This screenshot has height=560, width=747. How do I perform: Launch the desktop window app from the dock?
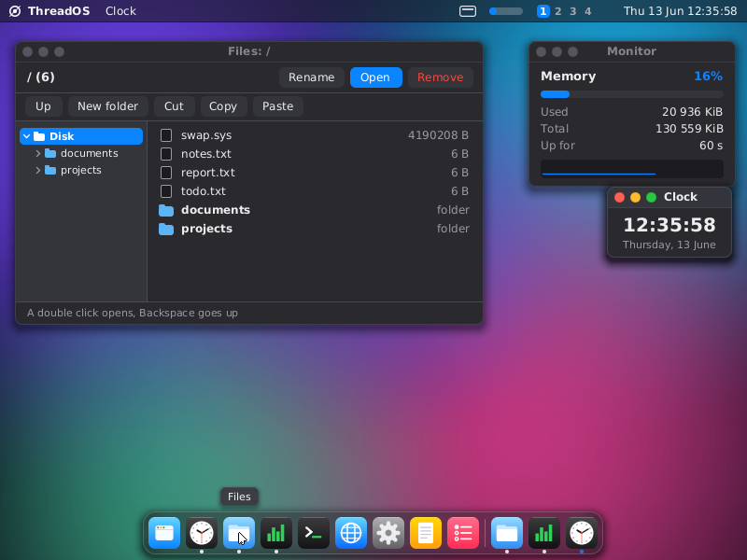coord(164,533)
